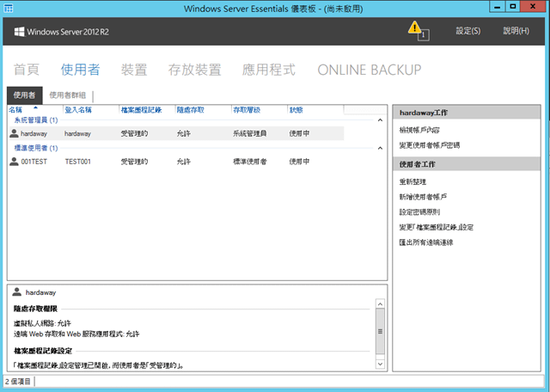Viewport: 550px width, 392px height.
Task: Click the 系統管理員 (1) group label
Action: point(36,120)
